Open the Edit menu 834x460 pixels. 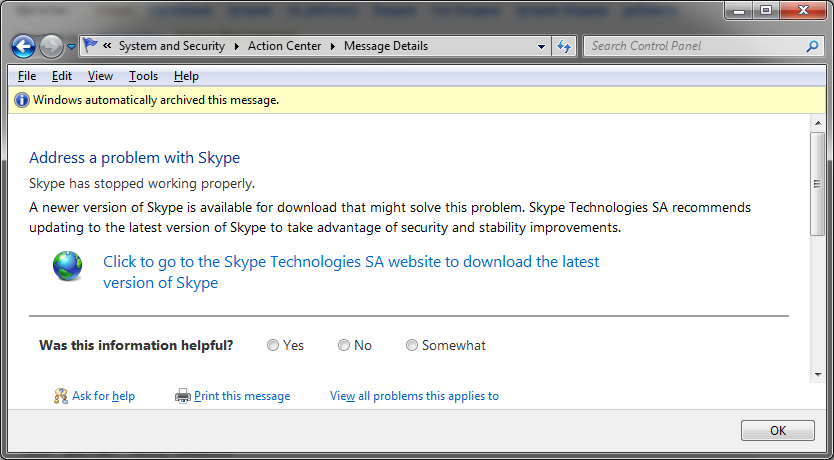click(x=62, y=76)
